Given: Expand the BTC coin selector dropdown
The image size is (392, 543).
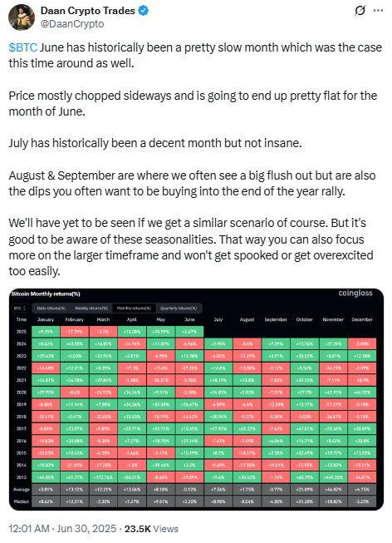Looking at the screenshot, I should click(20, 308).
